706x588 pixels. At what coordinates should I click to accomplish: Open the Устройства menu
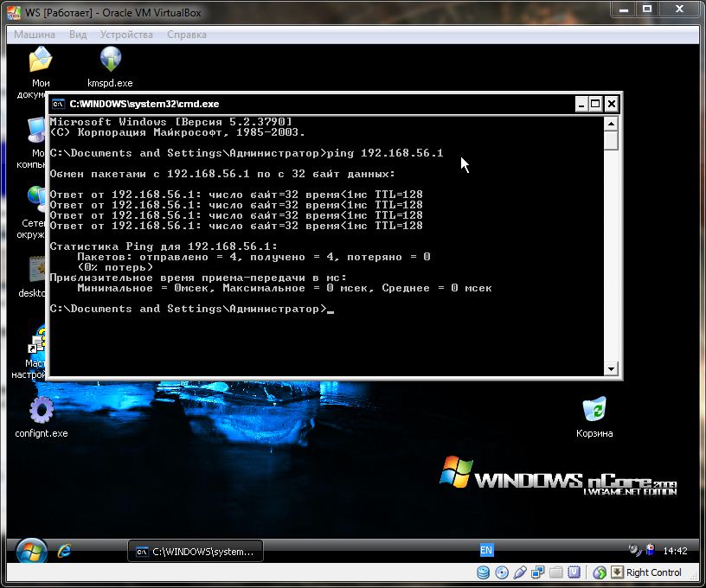tap(126, 35)
